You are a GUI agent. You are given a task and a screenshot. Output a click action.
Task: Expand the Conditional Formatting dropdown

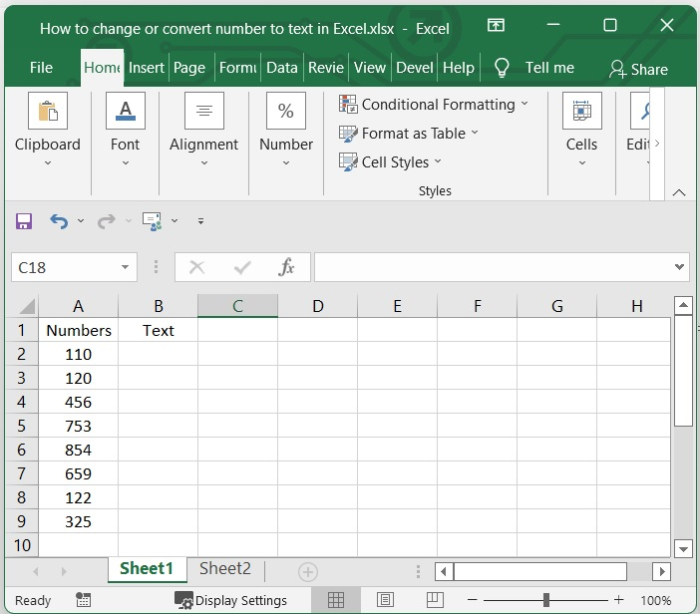point(434,104)
